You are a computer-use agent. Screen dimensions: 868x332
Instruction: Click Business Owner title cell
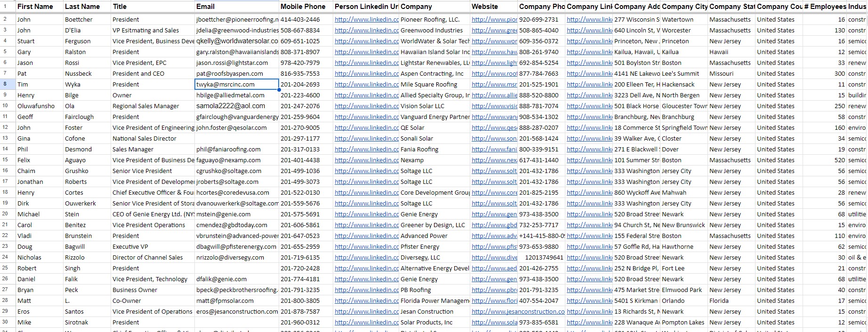(x=153, y=290)
